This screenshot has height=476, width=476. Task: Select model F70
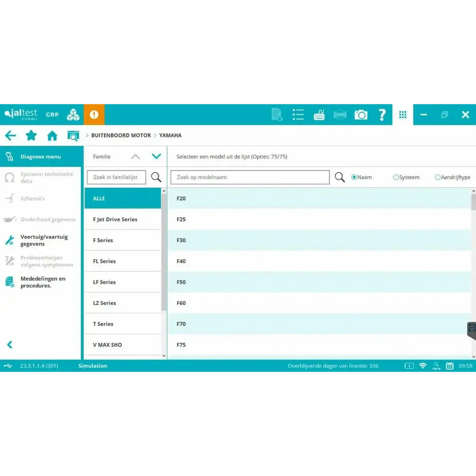click(x=320, y=324)
